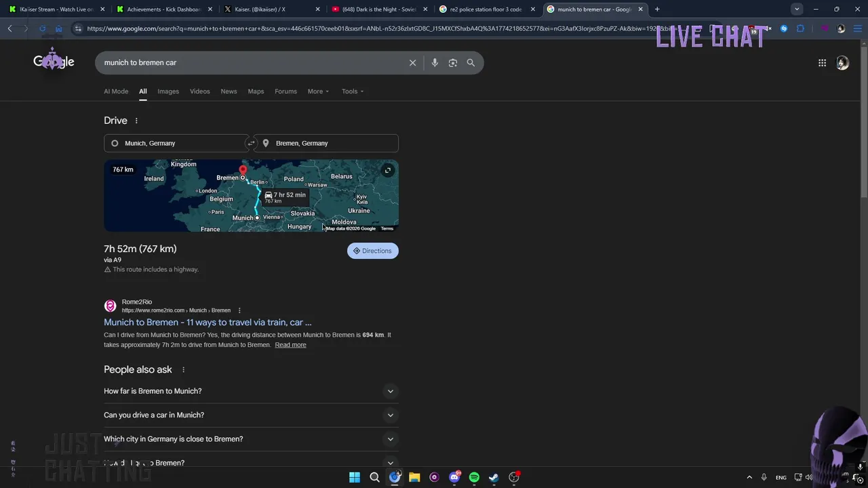
Task: Click the "7h 52m (767 km)" text
Action: pyautogui.click(x=140, y=249)
